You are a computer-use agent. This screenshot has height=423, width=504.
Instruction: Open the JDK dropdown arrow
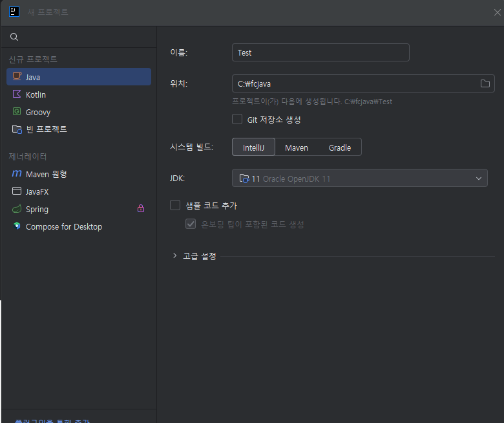click(x=479, y=179)
